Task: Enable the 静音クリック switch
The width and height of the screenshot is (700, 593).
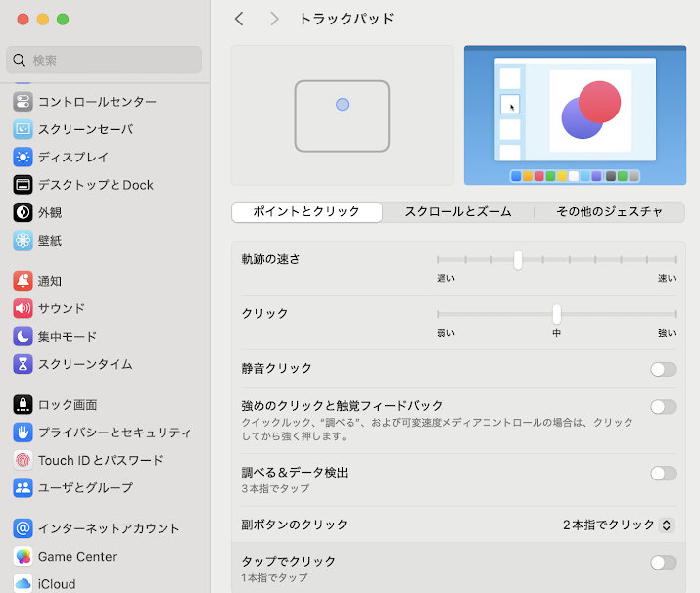Action: click(x=663, y=369)
